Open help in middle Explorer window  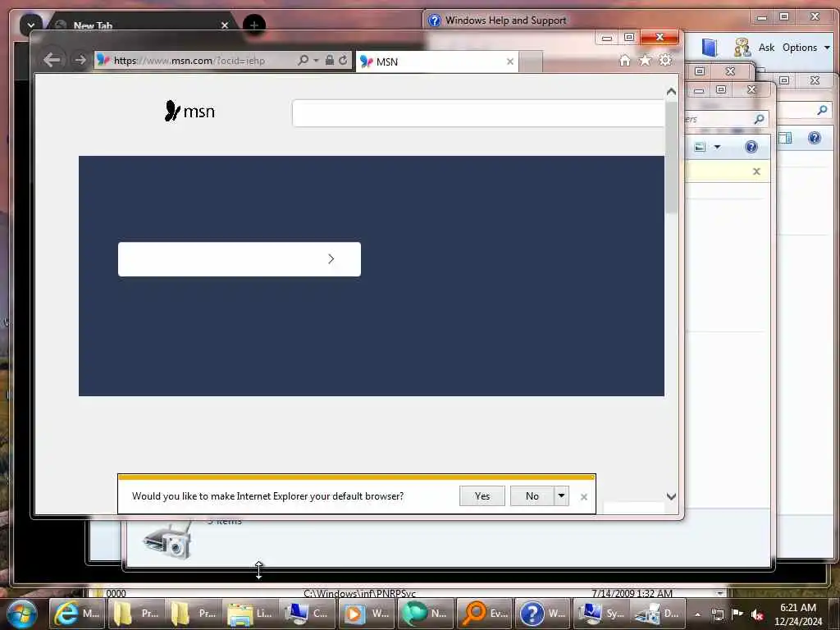(751, 147)
